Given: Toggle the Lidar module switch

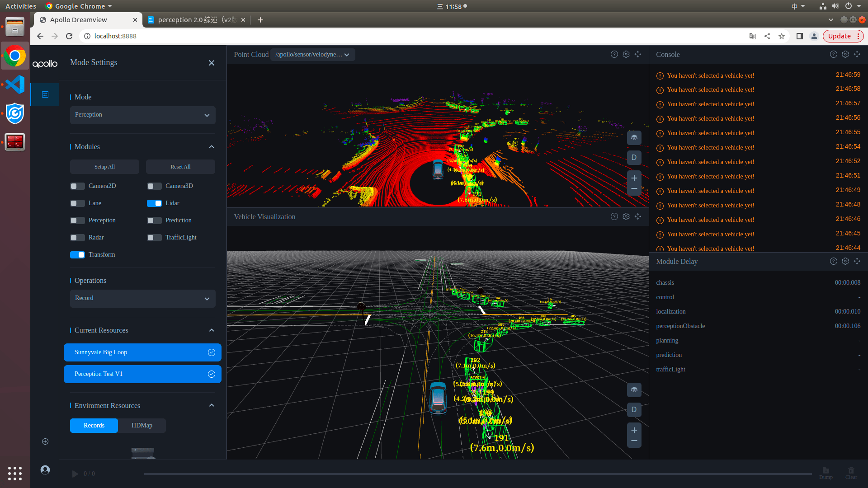Looking at the screenshot, I should tap(154, 203).
